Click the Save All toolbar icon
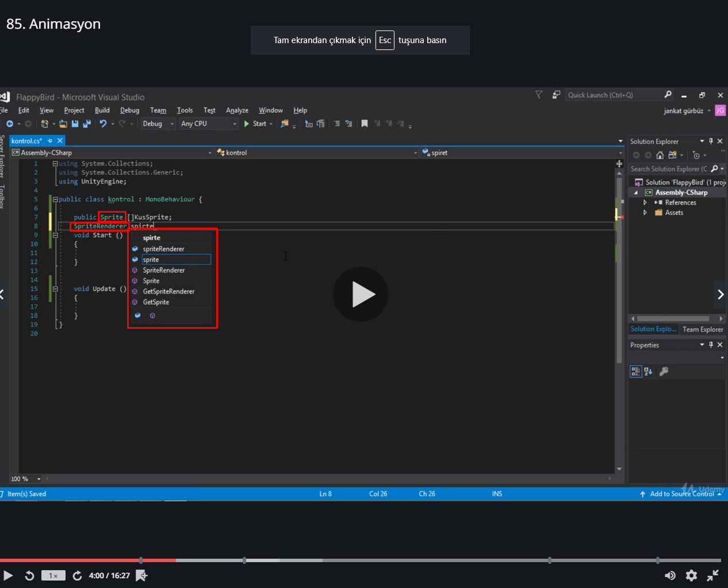This screenshot has height=588, width=728. (x=87, y=124)
